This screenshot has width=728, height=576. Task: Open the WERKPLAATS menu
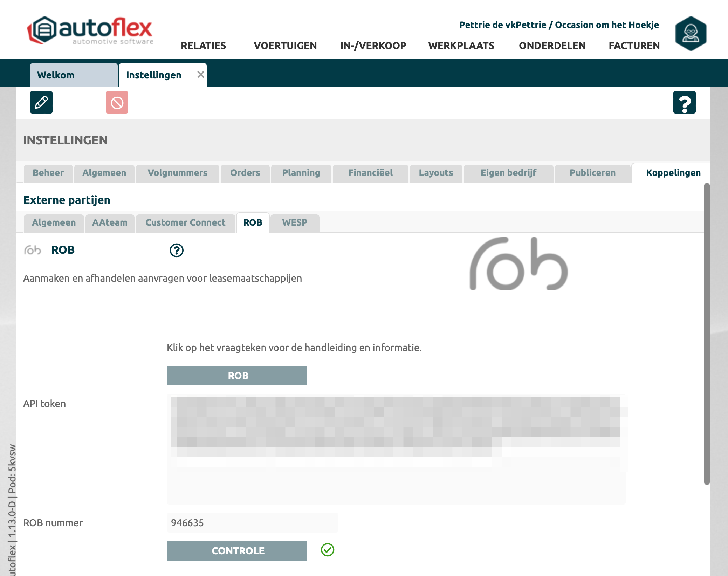click(461, 46)
